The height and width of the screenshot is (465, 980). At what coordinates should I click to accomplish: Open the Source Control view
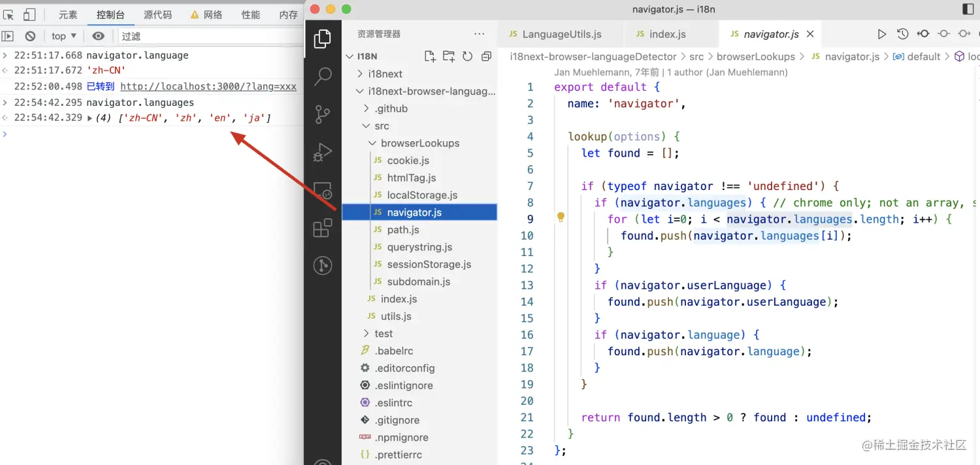point(323,114)
